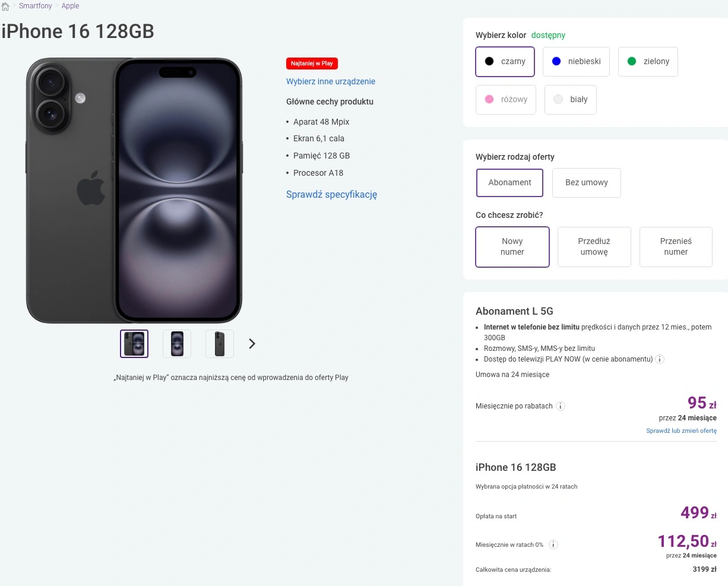Viewport: 728px width, 586px height.
Task: Open info icon for Miesięcznie w ratach 0%
Action: coord(553,544)
